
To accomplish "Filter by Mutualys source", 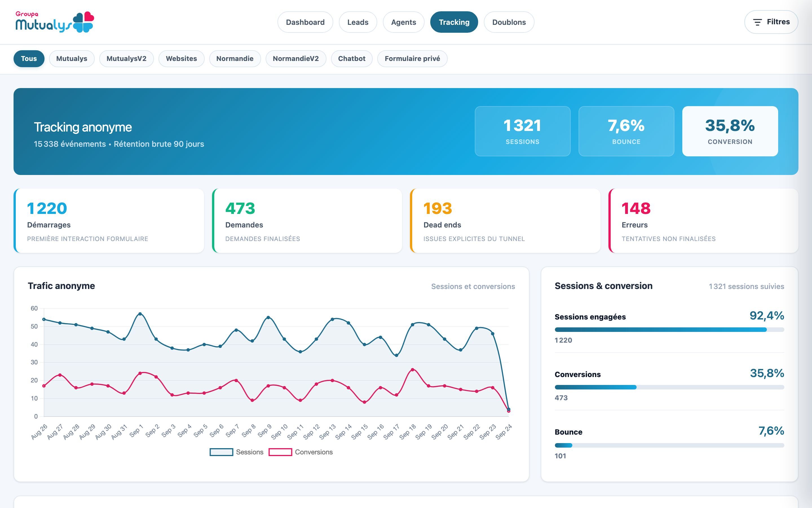I will tap(71, 58).
